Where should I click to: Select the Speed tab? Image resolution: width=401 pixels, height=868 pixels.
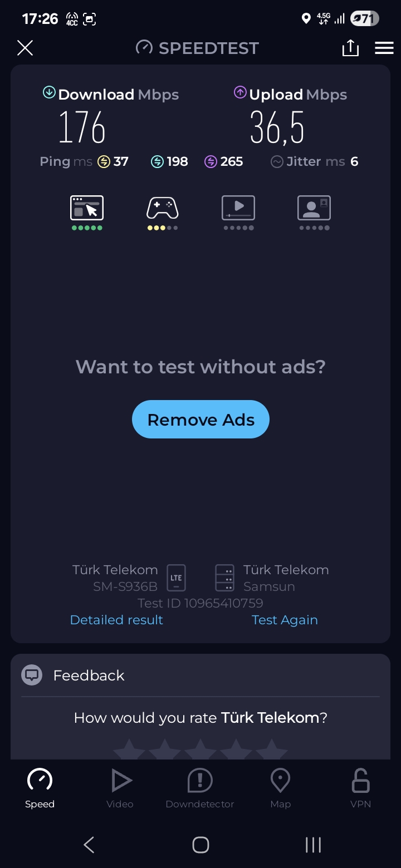[40, 788]
